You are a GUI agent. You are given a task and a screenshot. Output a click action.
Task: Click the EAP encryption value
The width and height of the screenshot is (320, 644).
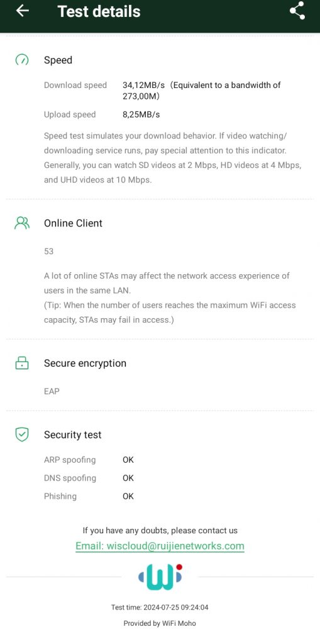(52, 391)
